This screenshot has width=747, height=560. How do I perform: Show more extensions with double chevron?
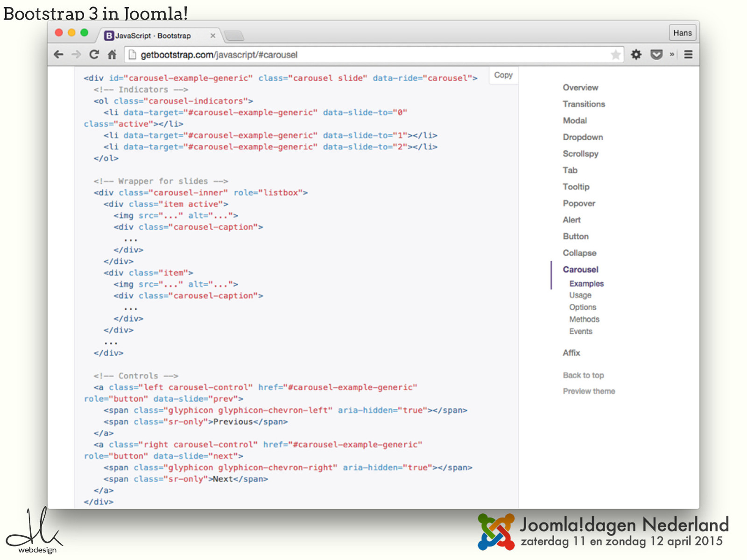tap(672, 55)
